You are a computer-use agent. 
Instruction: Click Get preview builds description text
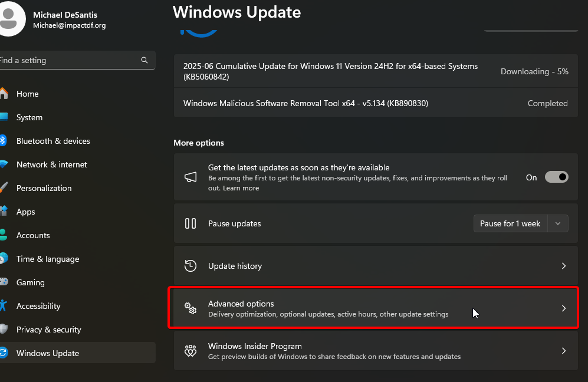pyautogui.click(x=334, y=357)
